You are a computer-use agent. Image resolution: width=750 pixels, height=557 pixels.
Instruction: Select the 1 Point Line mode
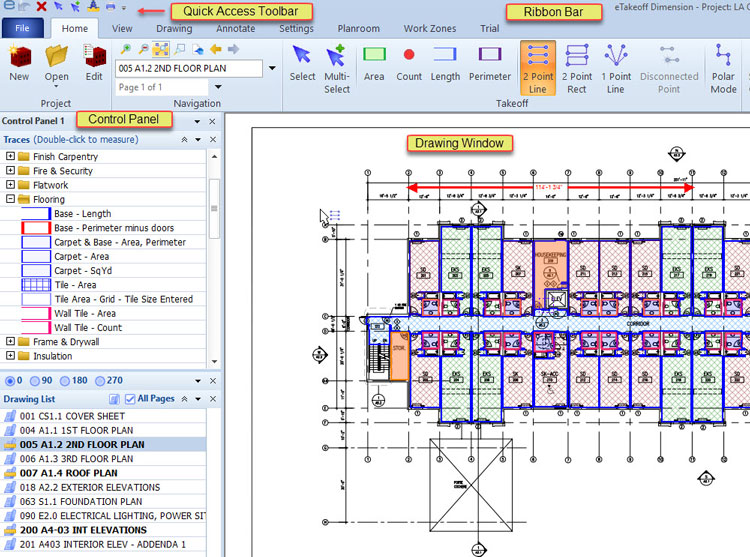[616, 67]
